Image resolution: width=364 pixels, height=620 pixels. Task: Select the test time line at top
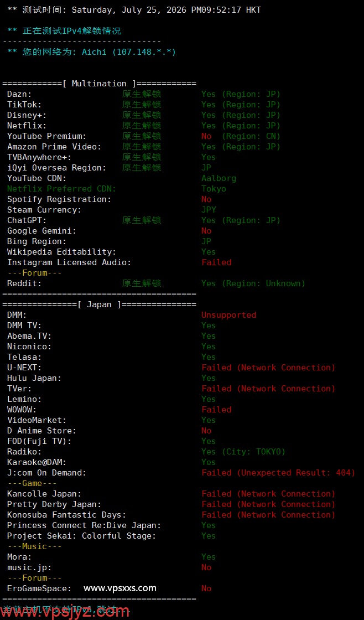coord(134,10)
